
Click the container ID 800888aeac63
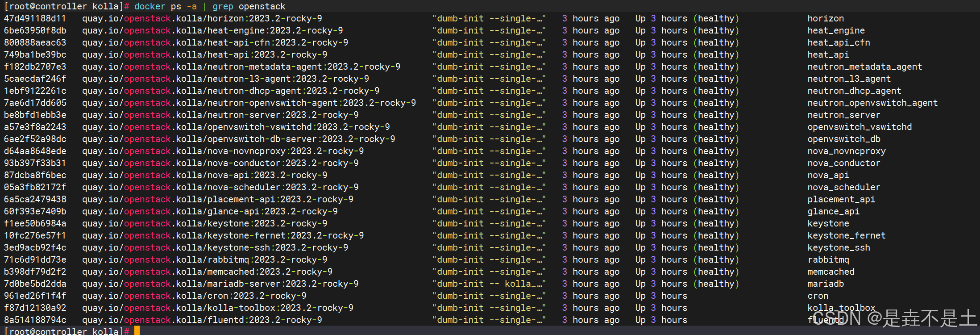tap(35, 42)
